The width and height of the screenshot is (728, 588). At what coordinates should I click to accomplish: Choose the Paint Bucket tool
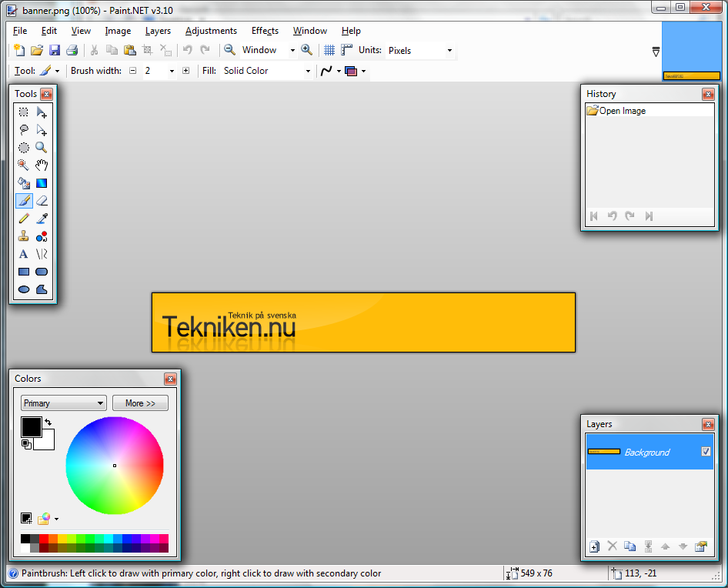[x=24, y=183]
